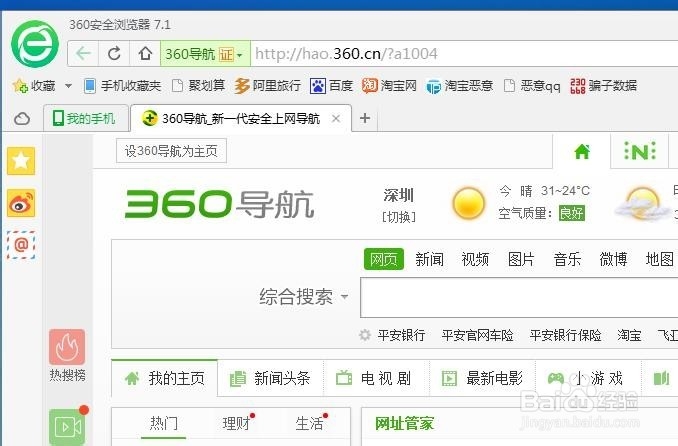Viewport: 678px width, 446px height.
Task: Switch to the 我的手机 tab
Action: tap(86, 118)
